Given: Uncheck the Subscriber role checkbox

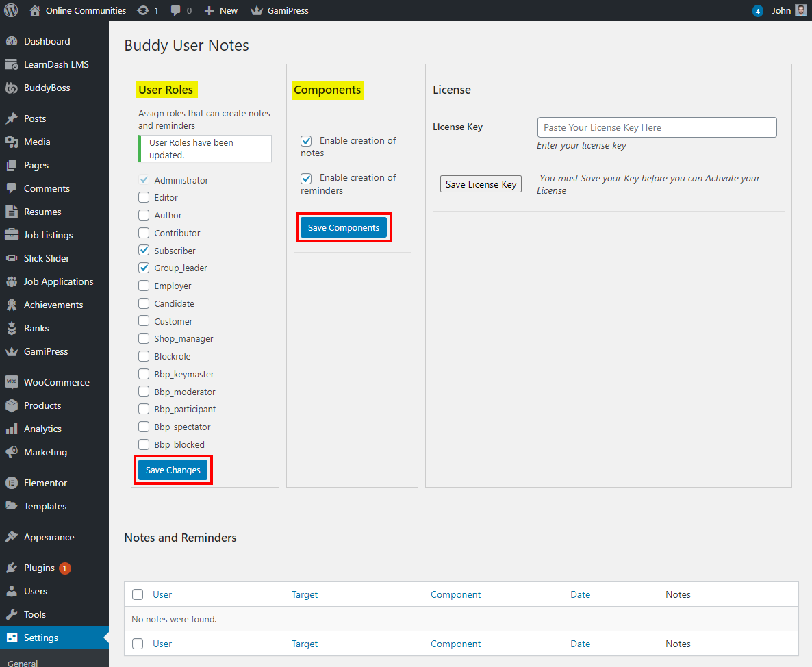Looking at the screenshot, I should click(x=144, y=251).
